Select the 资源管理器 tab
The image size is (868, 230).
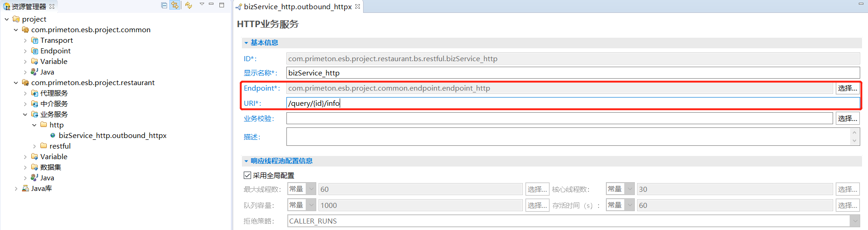(x=29, y=6)
